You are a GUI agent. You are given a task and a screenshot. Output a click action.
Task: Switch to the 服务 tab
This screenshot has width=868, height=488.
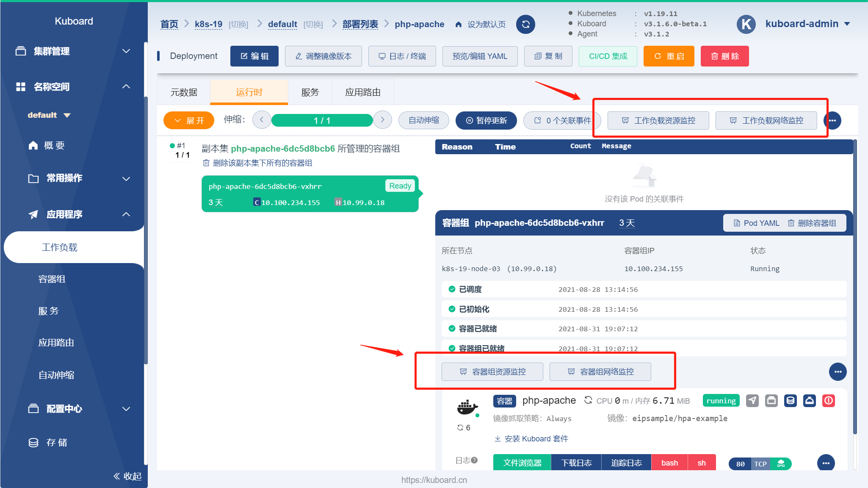(x=310, y=92)
